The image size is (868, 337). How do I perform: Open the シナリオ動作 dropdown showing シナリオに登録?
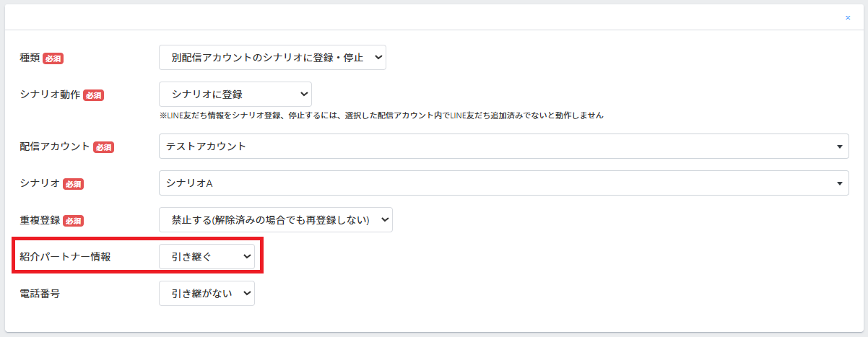pos(235,94)
